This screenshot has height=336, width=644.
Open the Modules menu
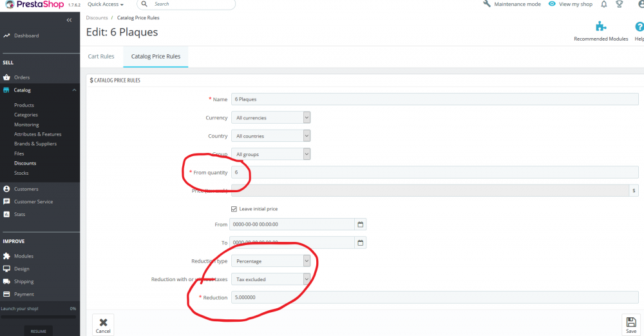(23, 256)
